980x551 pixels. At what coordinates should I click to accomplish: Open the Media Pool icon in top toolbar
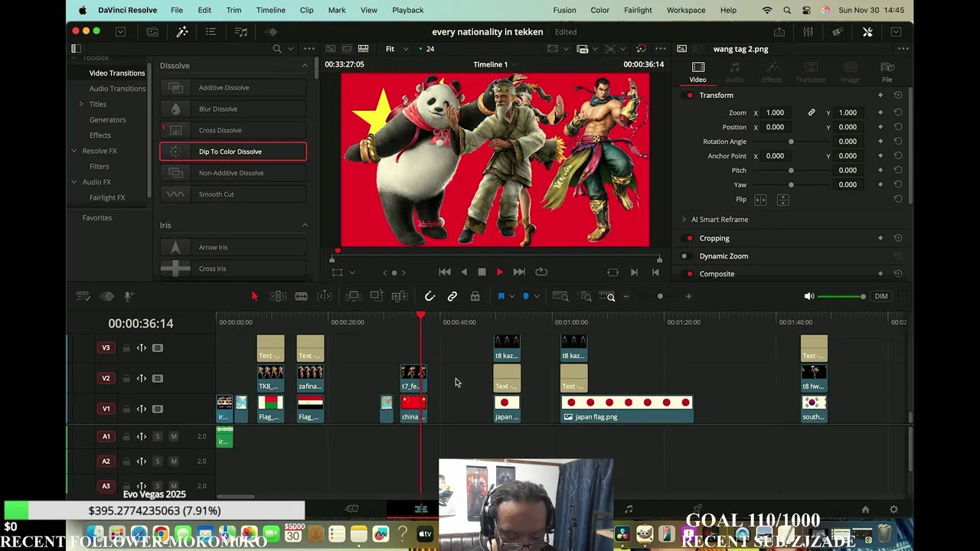(x=152, y=31)
